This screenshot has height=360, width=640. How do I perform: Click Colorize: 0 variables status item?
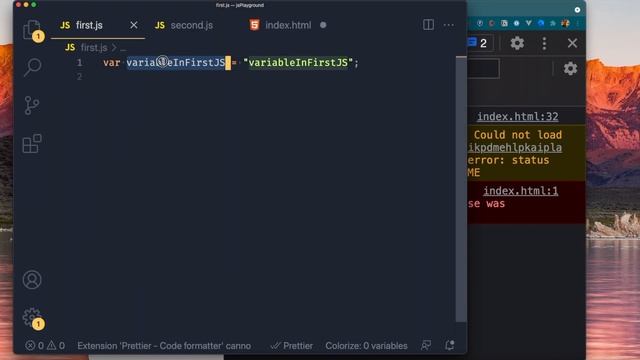[x=366, y=346]
